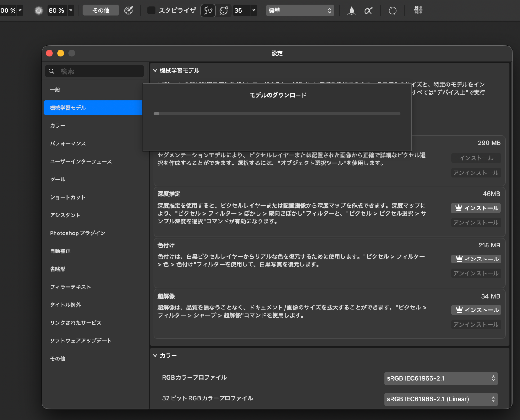The image size is (520, 420).
Task: Click the 215 MB size label
Action: click(489, 246)
